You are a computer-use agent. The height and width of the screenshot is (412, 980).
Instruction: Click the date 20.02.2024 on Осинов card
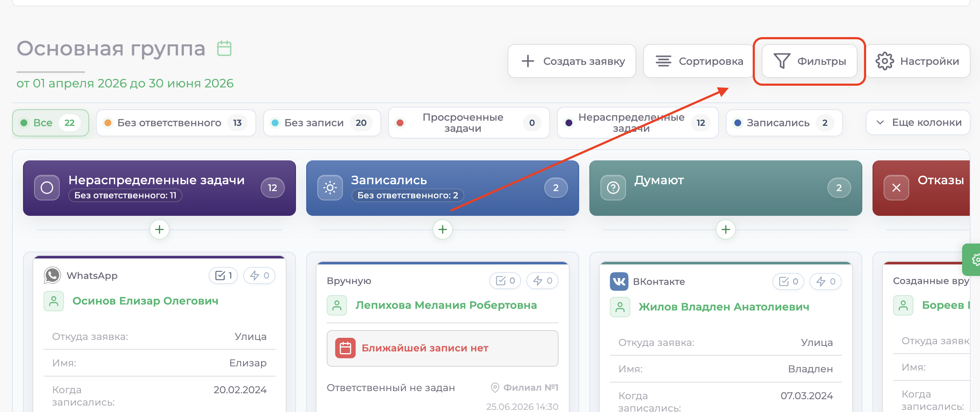pyautogui.click(x=240, y=390)
